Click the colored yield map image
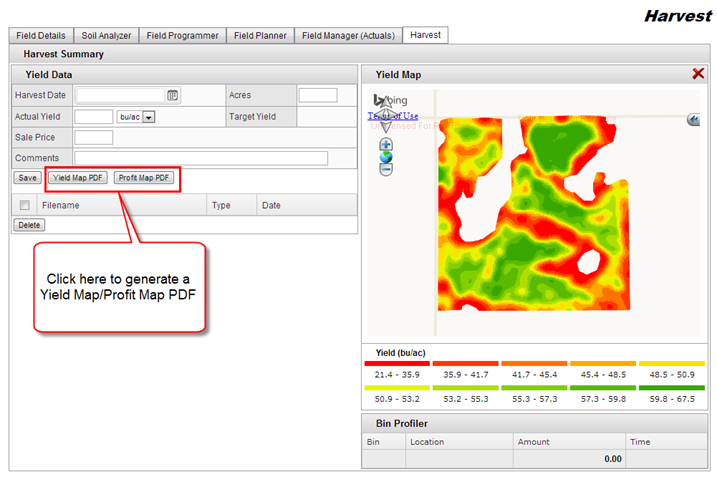Viewport: 717px width, 477px height. 533,213
